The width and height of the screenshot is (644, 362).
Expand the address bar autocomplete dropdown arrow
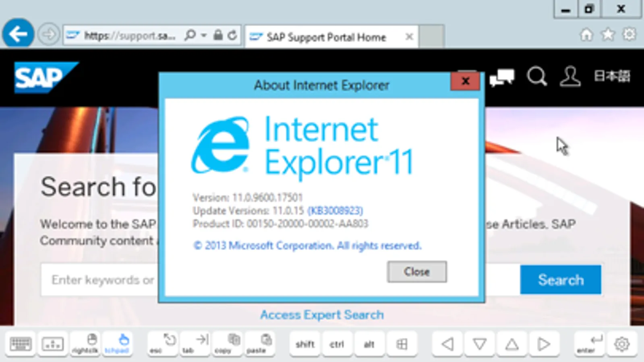click(204, 35)
